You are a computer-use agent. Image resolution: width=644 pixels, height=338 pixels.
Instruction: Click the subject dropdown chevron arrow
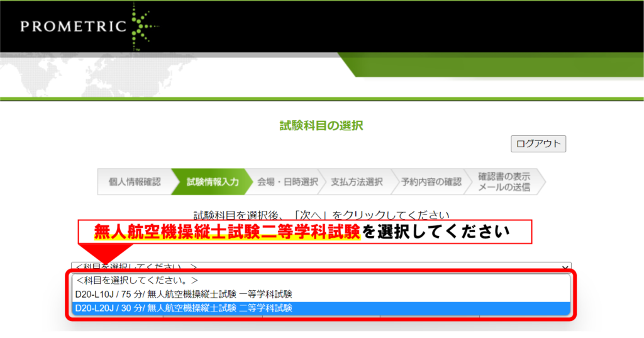pyautogui.click(x=565, y=268)
